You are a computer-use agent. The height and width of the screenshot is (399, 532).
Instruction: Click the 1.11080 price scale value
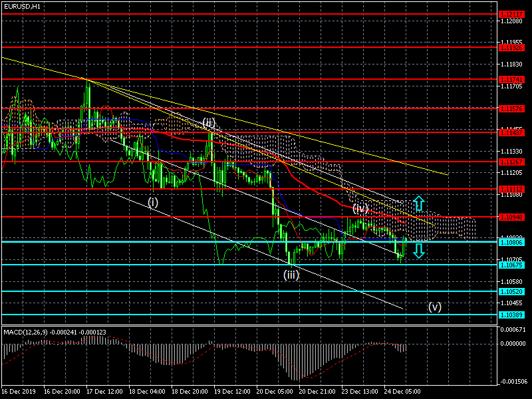(x=511, y=195)
